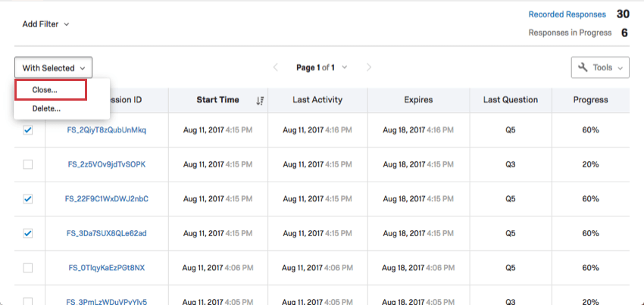Go to previous page arrow

point(276,67)
